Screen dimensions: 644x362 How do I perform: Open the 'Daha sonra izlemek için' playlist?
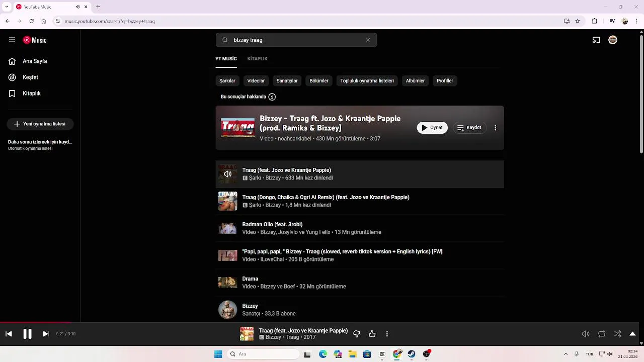40,145
